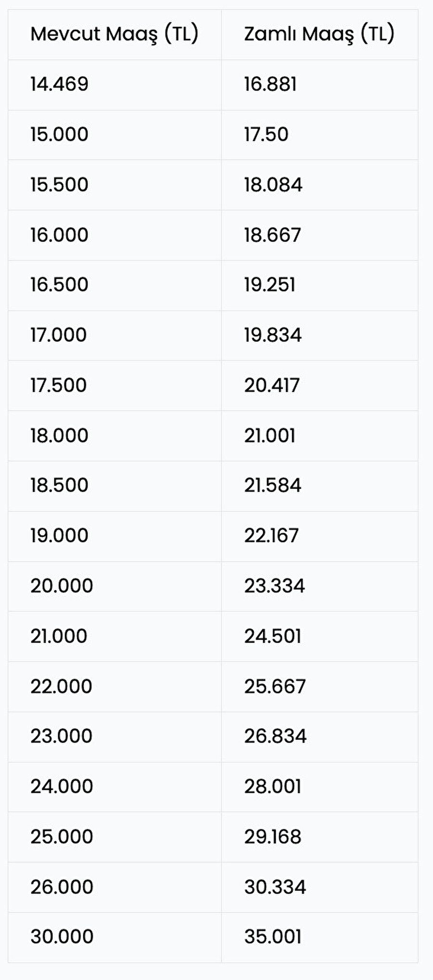Click the 'Zamlı Maaş (TL)' column header

318,35
